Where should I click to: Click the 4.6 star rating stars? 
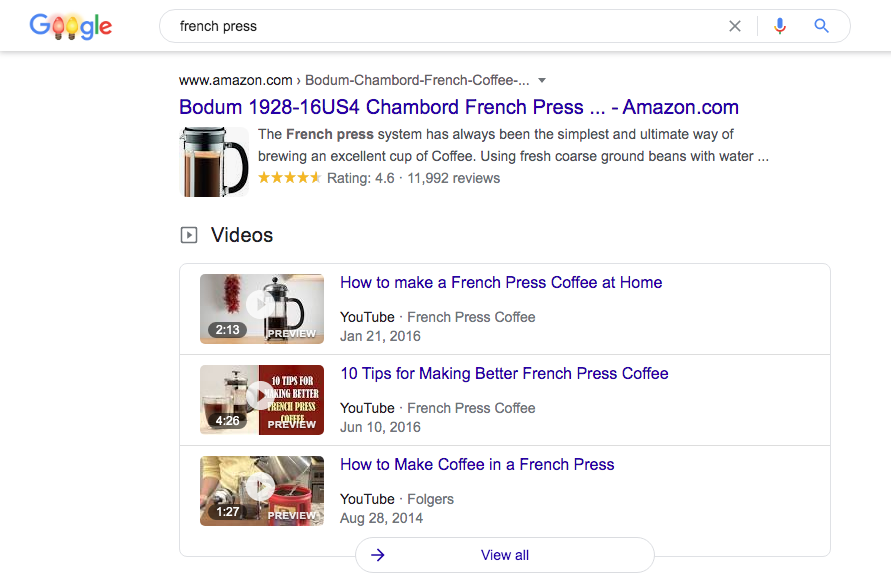(x=289, y=178)
